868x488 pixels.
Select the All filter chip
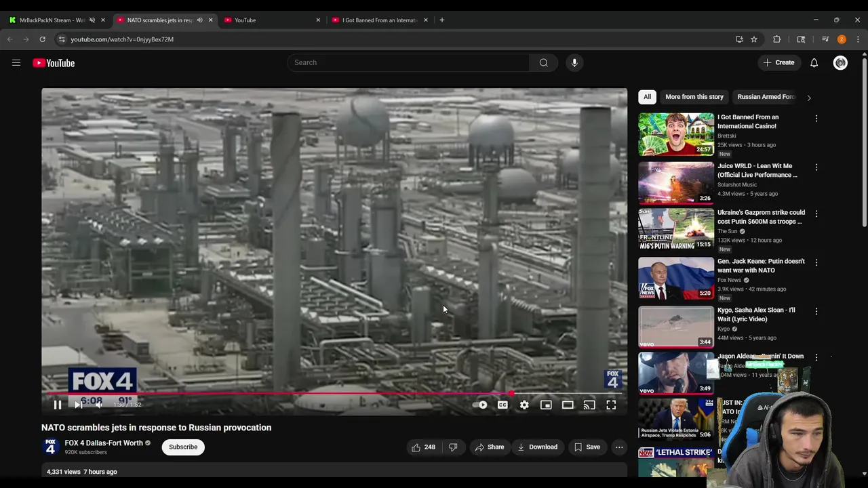647,97
